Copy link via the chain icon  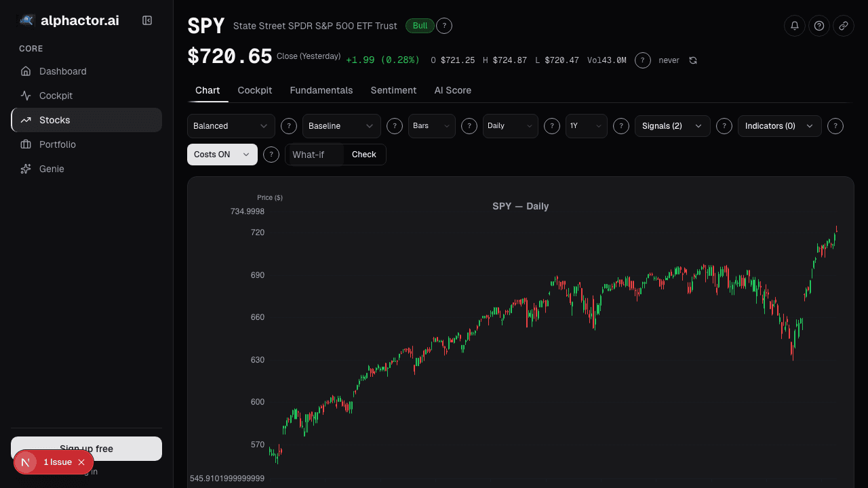coord(844,26)
